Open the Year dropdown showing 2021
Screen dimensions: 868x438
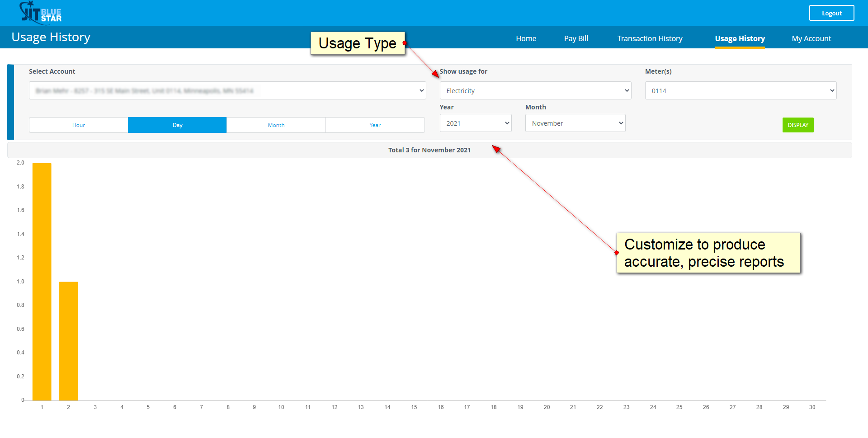(x=475, y=123)
